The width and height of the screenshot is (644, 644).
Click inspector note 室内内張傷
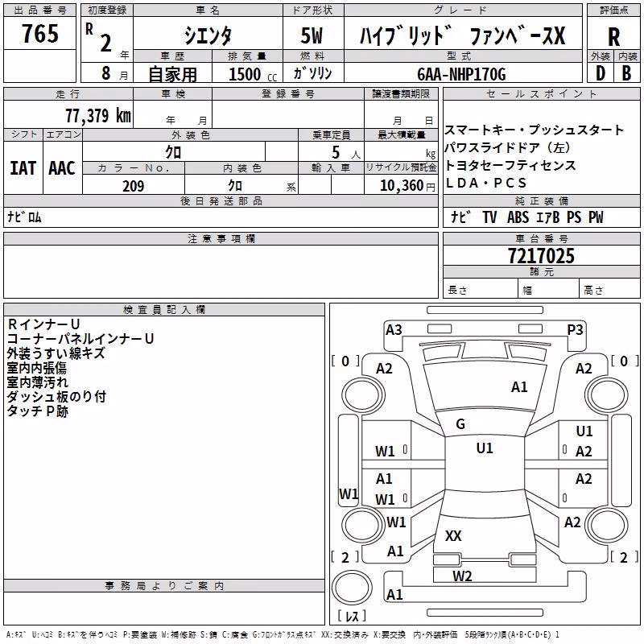[x=36, y=368]
